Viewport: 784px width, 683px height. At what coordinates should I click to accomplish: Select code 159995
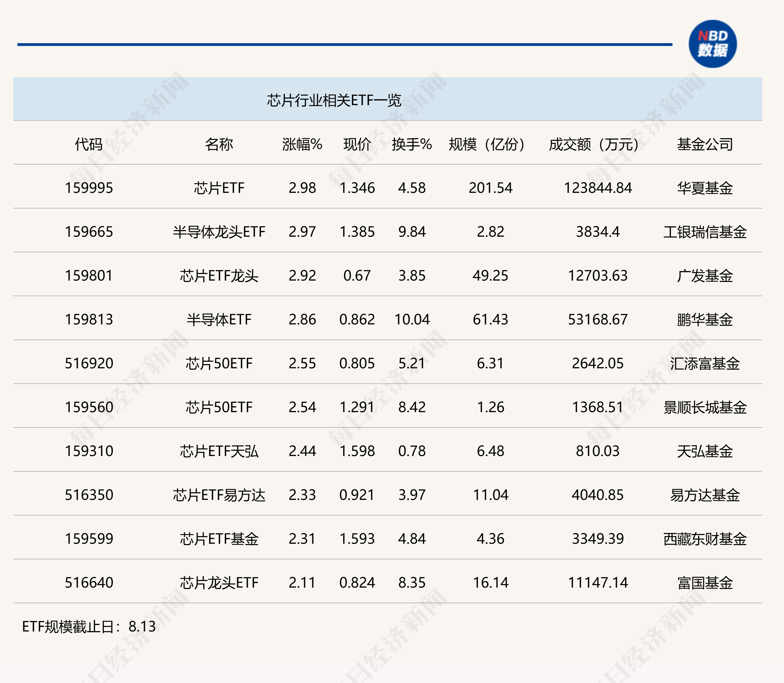(x=89, y=188)
